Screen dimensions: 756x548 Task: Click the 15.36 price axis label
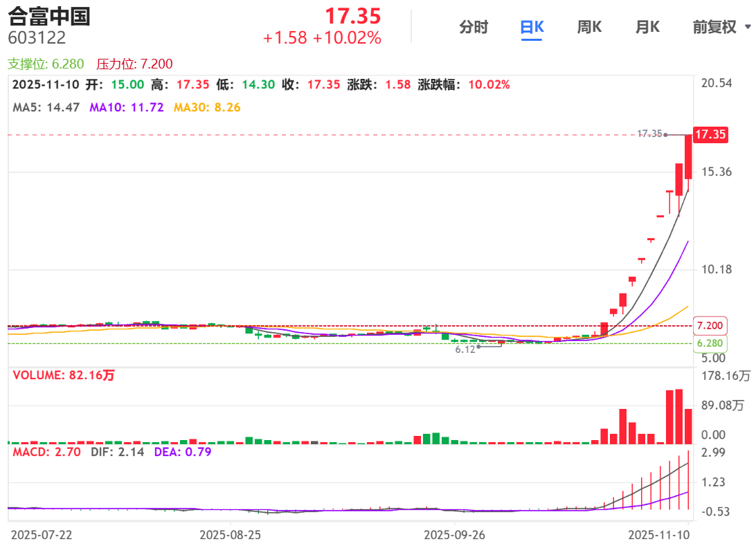coord(717,172)
